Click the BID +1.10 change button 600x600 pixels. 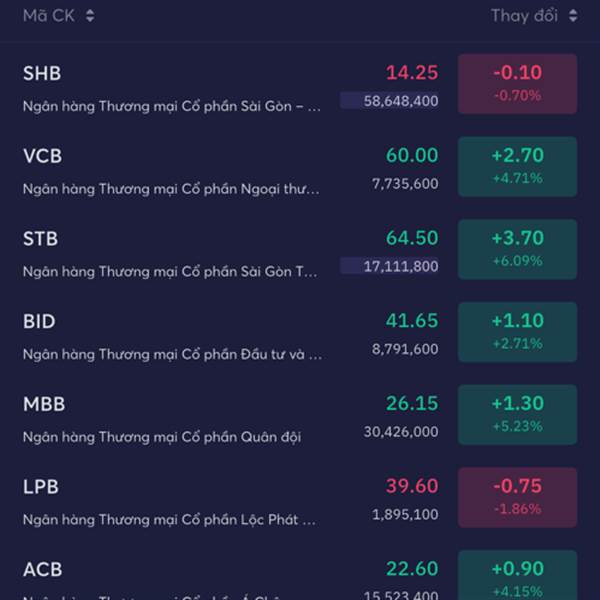517,332
